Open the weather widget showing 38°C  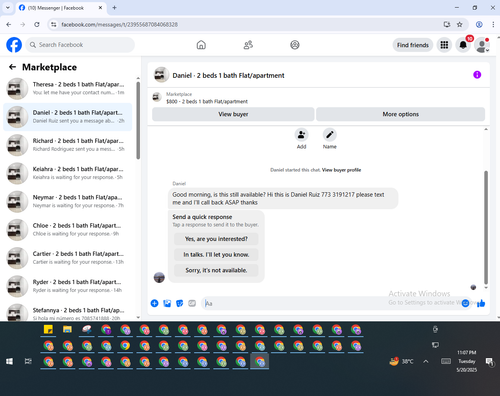point(402,361)
